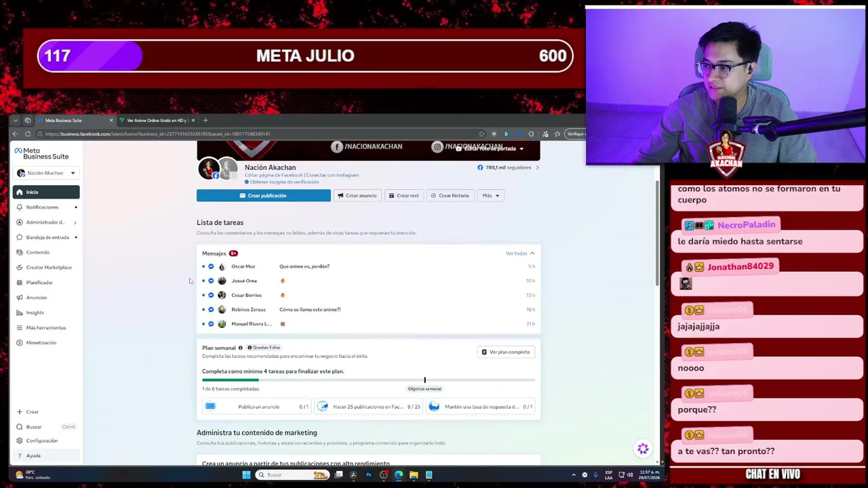Click the plus icon next to Crear
868x488 pixels.
[x=20, y=412]
